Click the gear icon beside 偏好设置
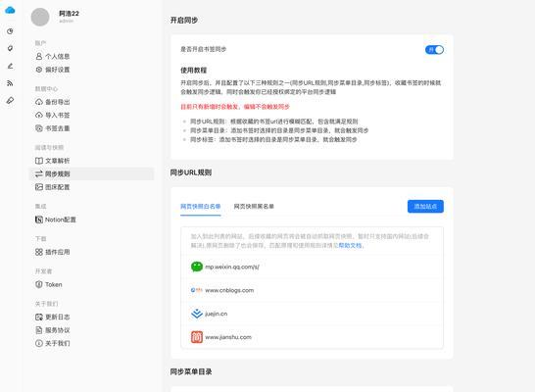This screenshot has height=392, width=535. point(39,70)
